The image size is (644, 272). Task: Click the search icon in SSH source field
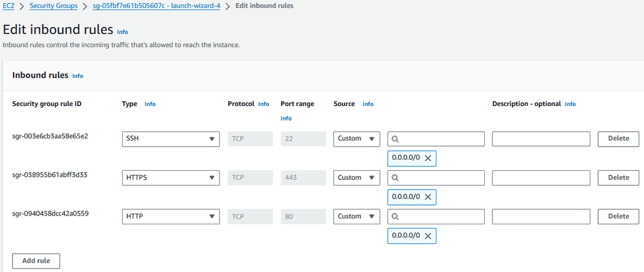(x=396, y=139)
